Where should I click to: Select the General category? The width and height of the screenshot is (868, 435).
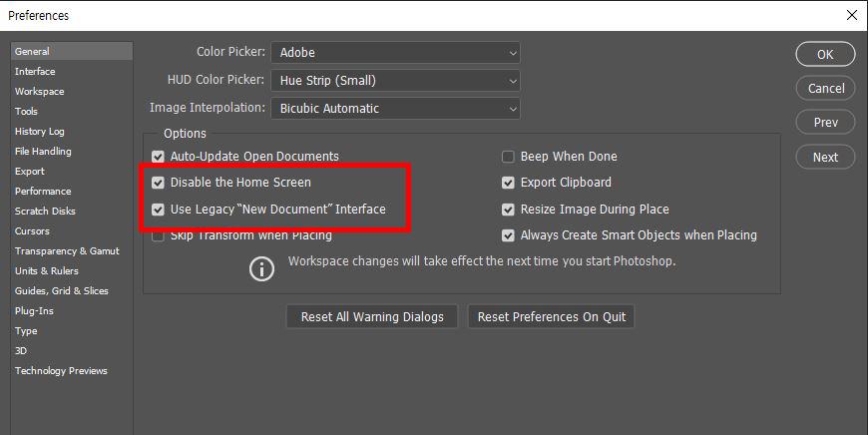(72, 51)
